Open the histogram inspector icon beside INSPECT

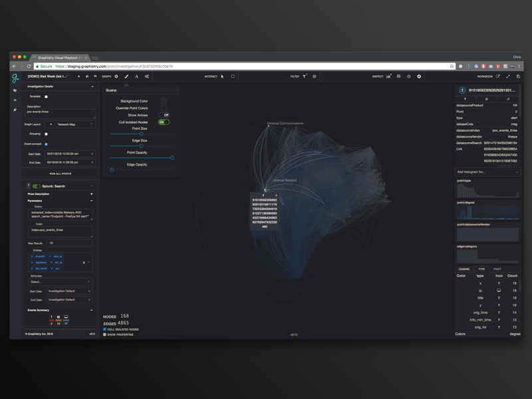coord(389,76)
